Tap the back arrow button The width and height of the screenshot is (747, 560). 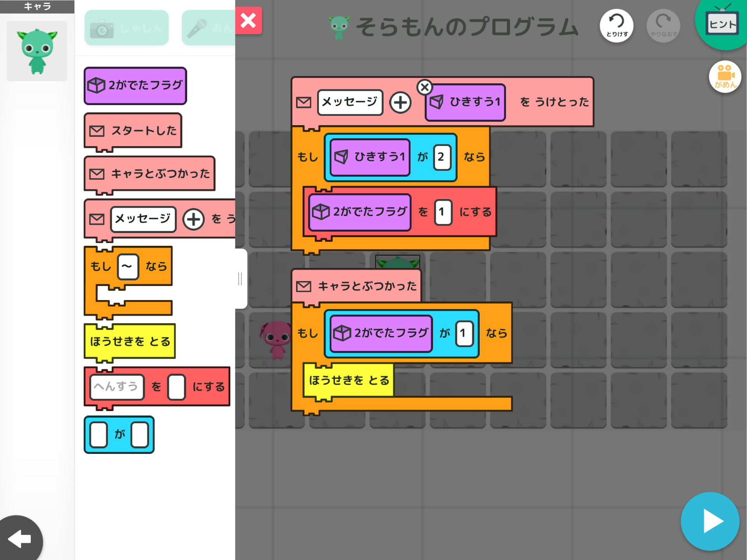[x=19, y=539]
